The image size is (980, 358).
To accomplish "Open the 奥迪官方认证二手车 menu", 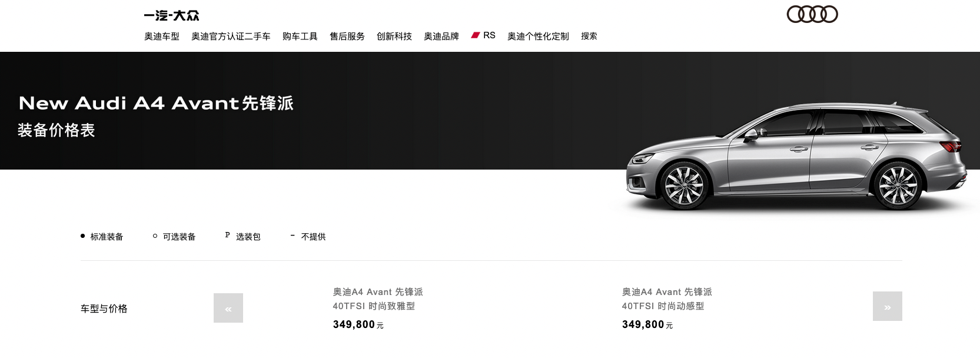I will coord(231,36).
